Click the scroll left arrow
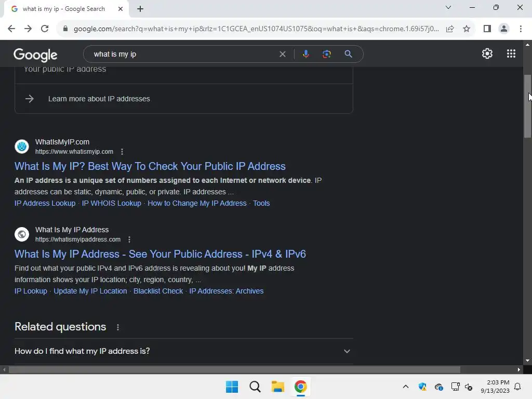The image size is (532, 399). click(x=4, y=369)
